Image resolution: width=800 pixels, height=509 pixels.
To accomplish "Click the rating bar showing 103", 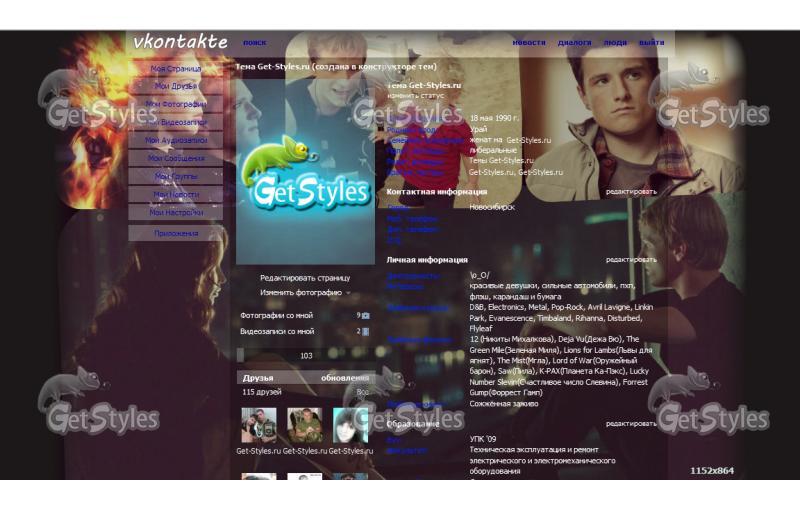I will [304, 355].
